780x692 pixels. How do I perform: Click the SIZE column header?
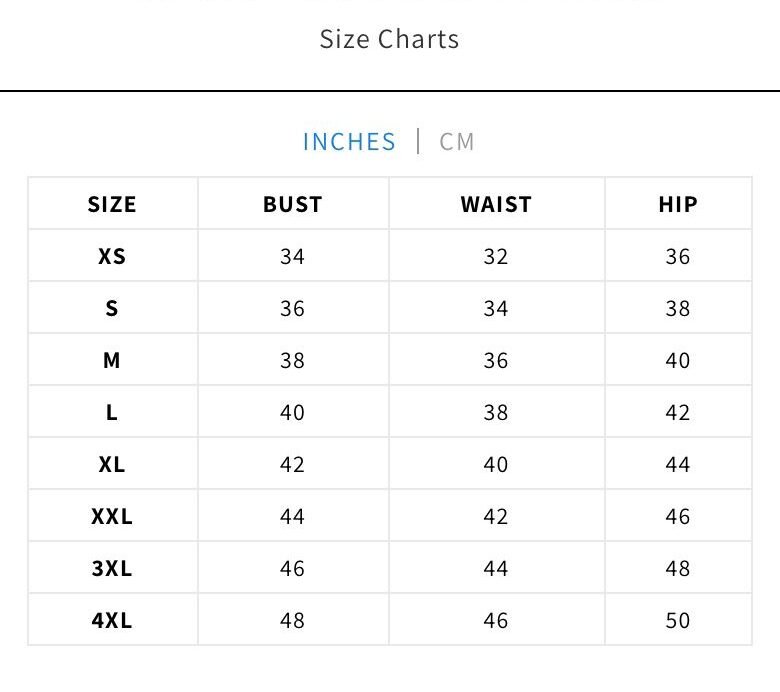(112, 205)
